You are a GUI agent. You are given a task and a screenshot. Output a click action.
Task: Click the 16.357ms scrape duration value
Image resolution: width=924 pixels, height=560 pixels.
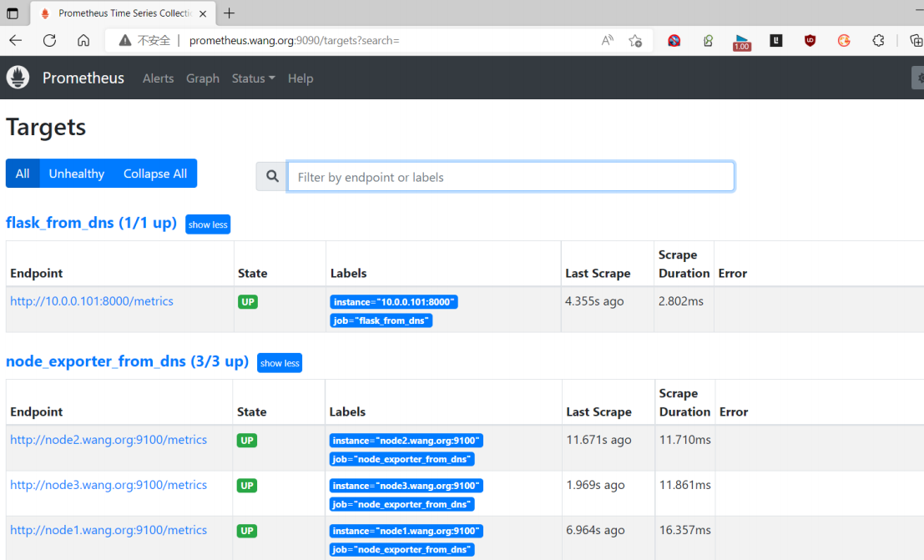point(684,530)
